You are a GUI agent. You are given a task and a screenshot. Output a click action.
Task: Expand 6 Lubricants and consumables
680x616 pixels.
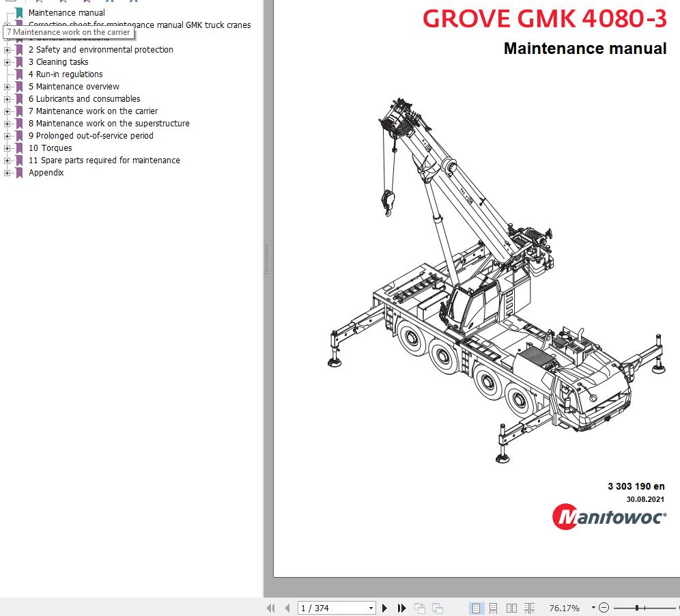[7, 99]
